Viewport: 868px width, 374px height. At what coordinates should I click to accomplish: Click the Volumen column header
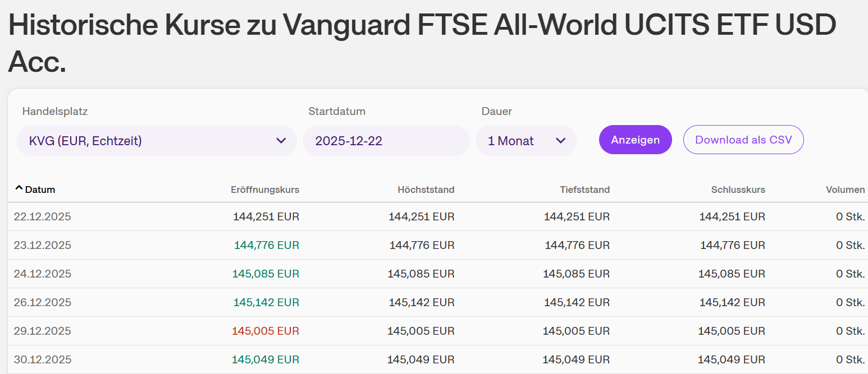tap(846, 190)
